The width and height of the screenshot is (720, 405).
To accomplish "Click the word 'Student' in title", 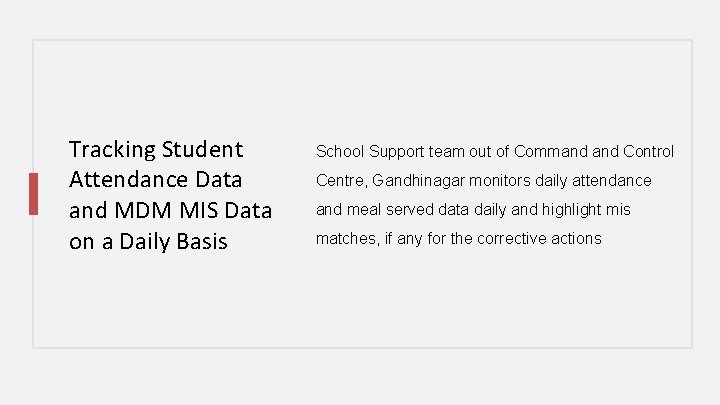I will pyautogui.click(x=202, y=150).
